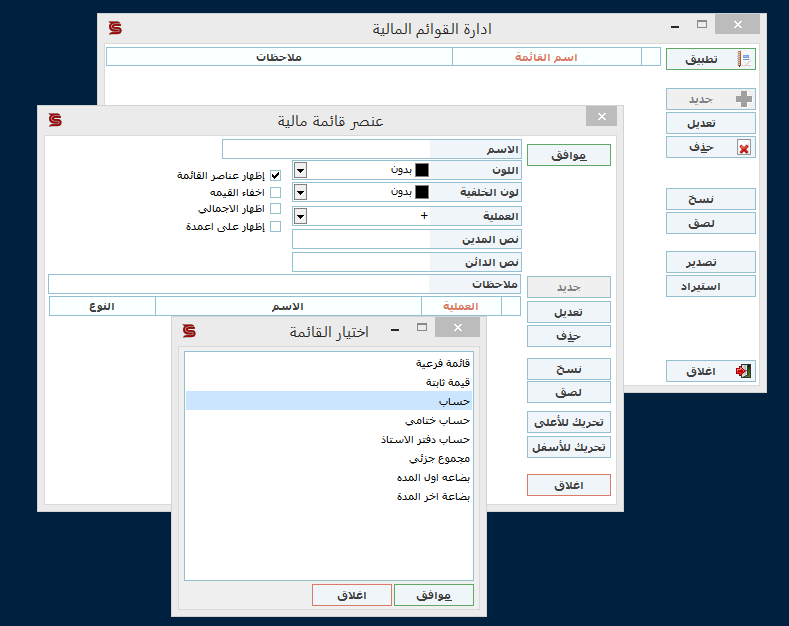The image size is (789, 626).
Task: Click نسخ in the عنصر قائمة مالية dialog
Action: 569,369
